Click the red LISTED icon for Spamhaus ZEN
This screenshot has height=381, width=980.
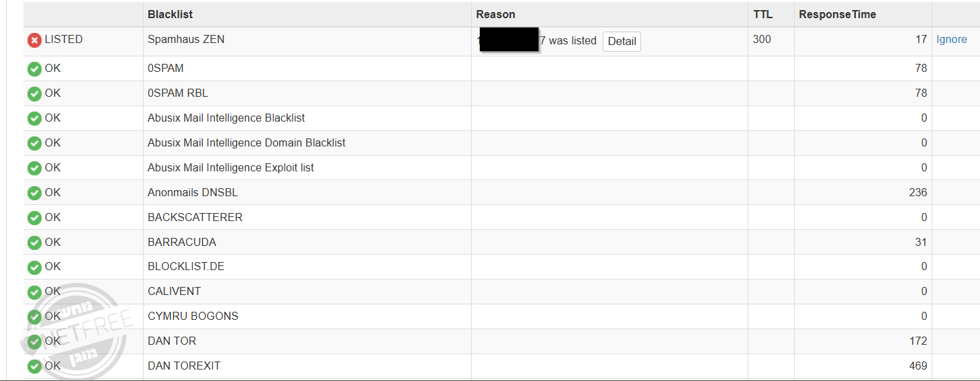tap(34, 40)
